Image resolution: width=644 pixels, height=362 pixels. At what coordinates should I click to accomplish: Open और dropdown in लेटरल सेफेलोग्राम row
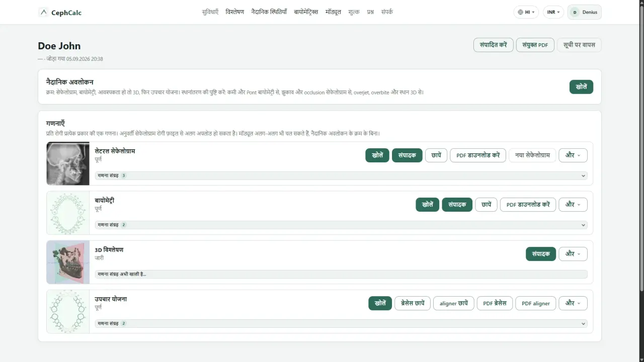[x=573, y=155]
